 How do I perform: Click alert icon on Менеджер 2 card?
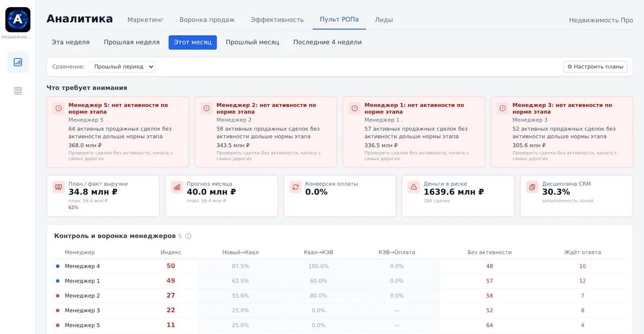coord(207,108)
